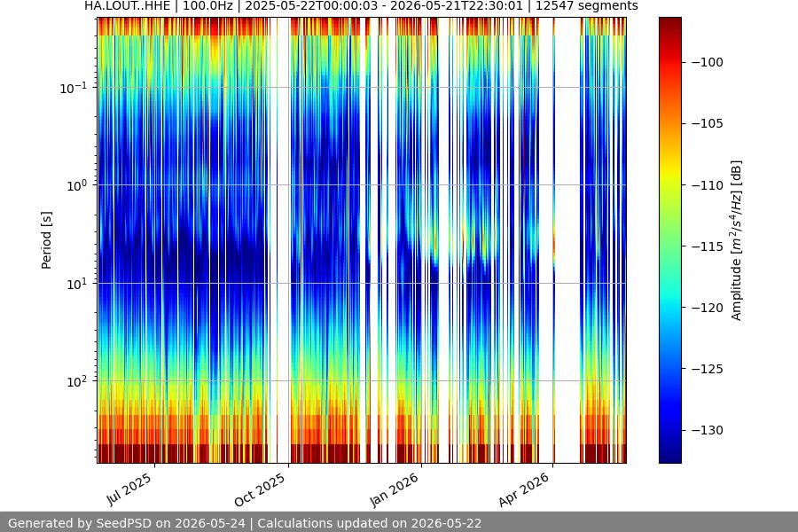Image resolution: width=798 pixels, height=532 pixels.
Task: Click the 10¹ period tick label
Action: point(76,284)
